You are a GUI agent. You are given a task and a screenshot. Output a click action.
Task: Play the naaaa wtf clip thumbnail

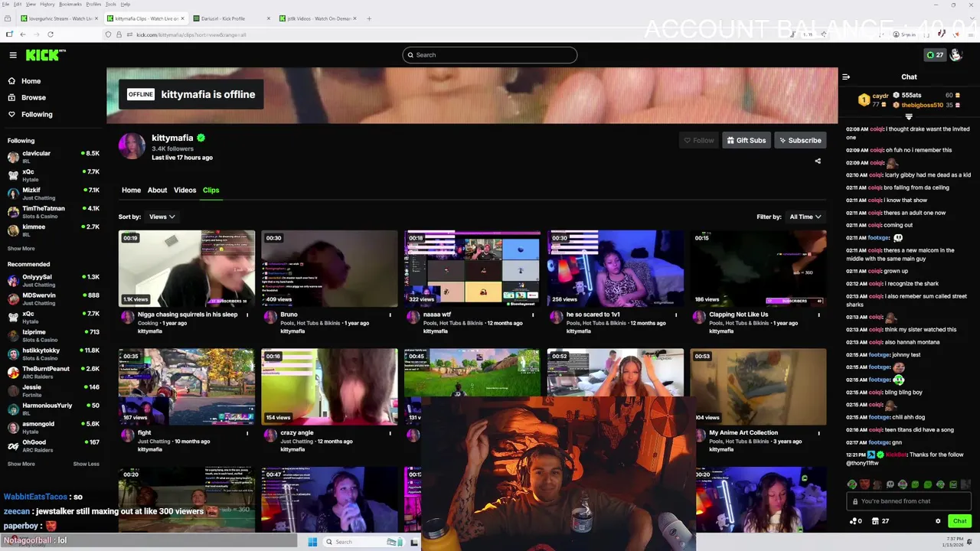472,268
